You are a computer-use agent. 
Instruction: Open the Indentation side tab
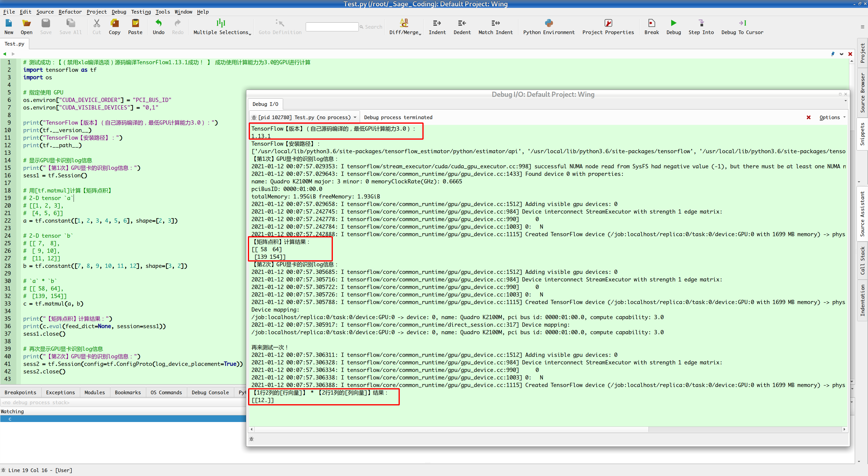click(862, 300)
